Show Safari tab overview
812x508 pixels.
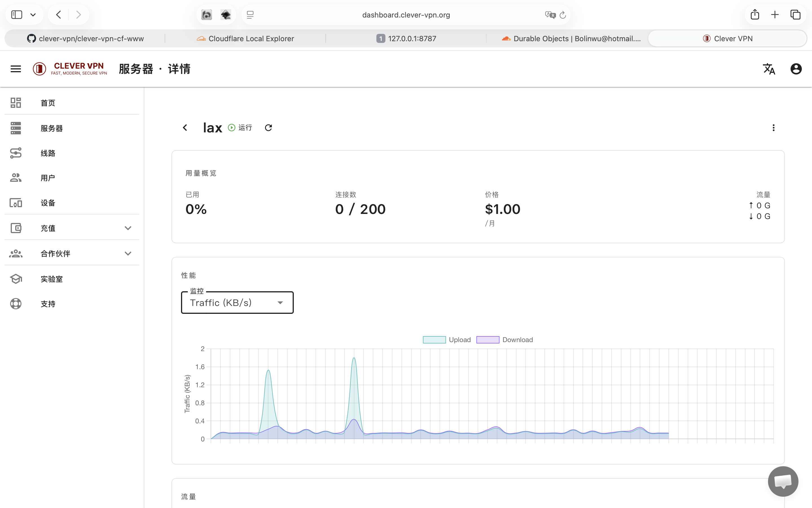(795, 15)
